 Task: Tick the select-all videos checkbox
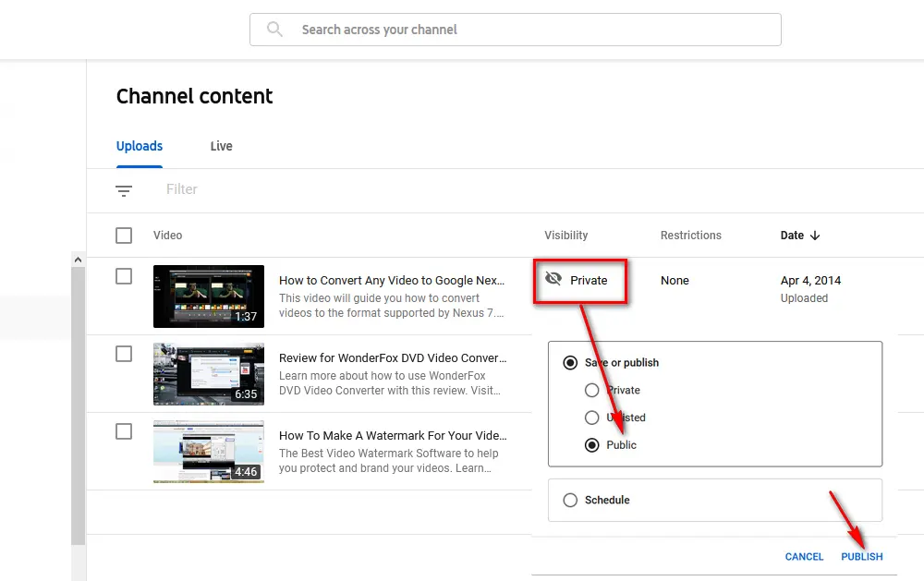click(124, 236)
